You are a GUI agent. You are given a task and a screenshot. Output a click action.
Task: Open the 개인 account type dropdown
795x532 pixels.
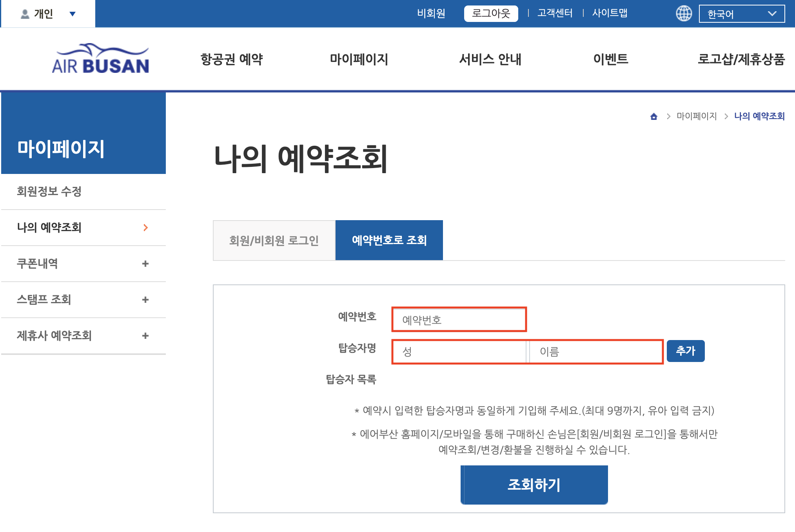[x=72, y=14]
